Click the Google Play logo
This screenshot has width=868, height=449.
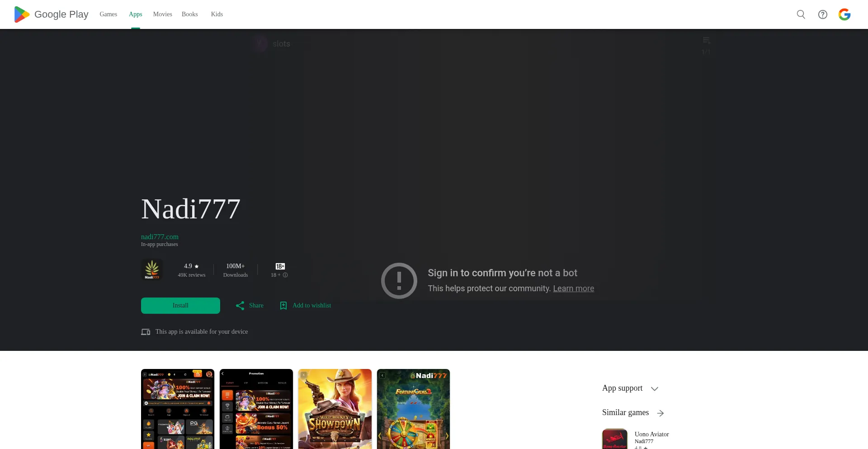pos(51,14)
